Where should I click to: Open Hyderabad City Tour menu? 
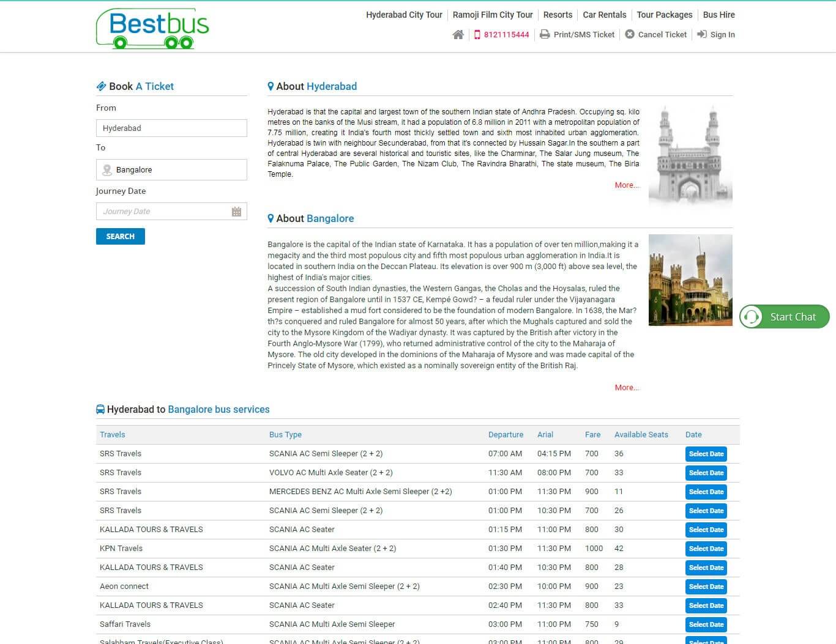(x=404, y=15)
